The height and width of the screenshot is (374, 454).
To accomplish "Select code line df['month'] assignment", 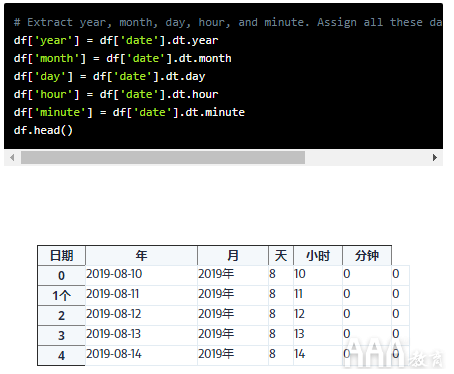I will (x=123, y=58).
